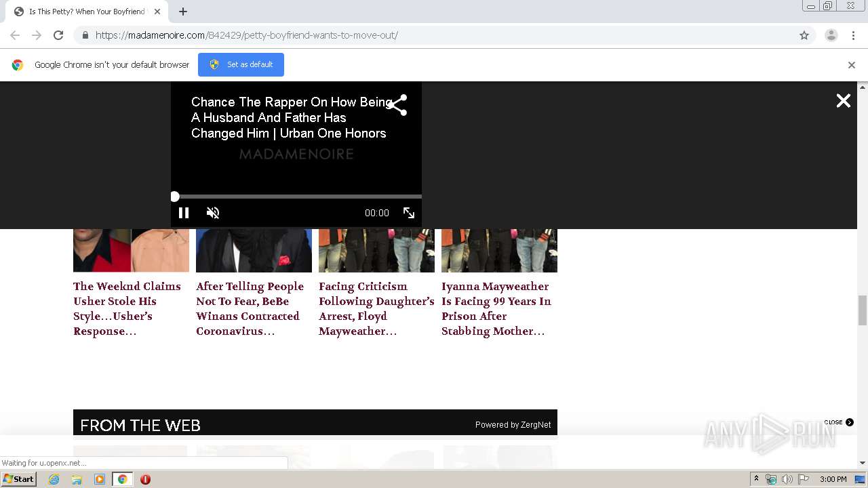868x488 pixels.
Task: Bookmark this page with the star icon
Action: (x=804, y=35)
